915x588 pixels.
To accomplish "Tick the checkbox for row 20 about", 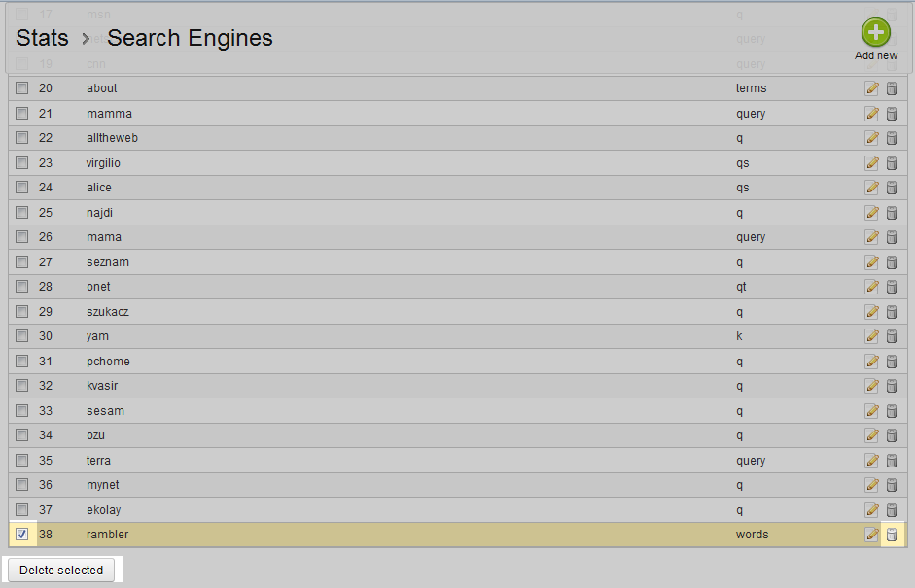I will point(22,88).
